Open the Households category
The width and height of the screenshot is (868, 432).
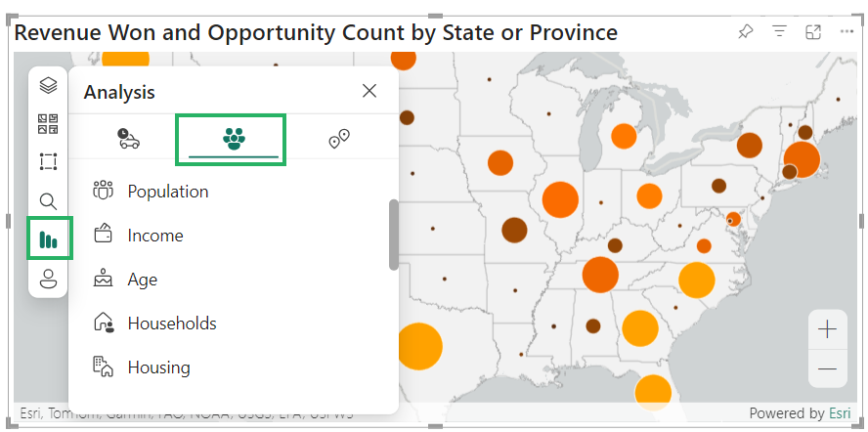pyautogui.click(x=171, y=324)
